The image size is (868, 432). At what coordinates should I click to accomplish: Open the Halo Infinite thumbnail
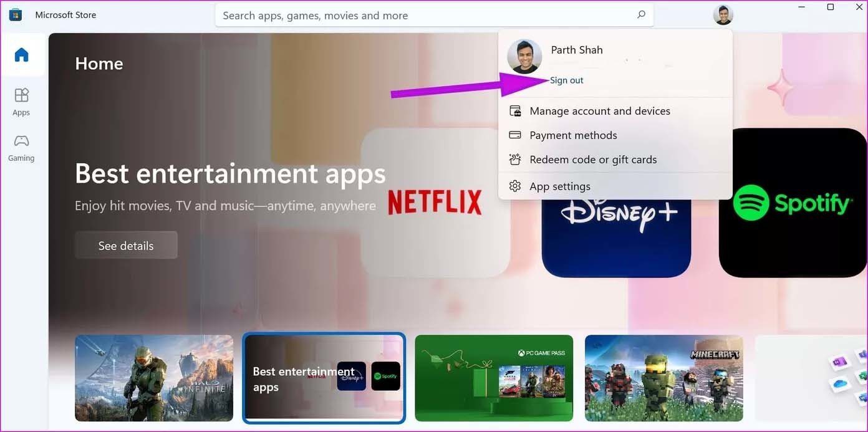154,378
